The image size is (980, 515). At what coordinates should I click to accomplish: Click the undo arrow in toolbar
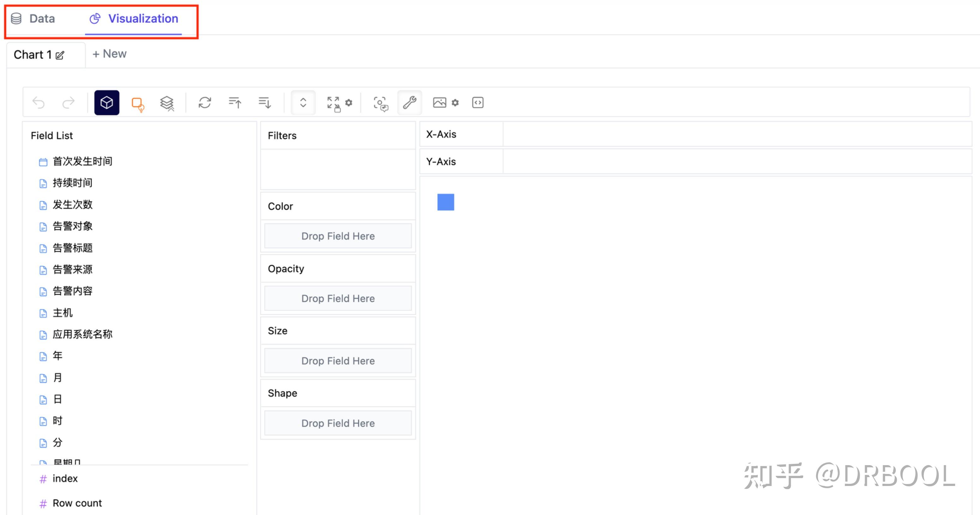(39, 103)
